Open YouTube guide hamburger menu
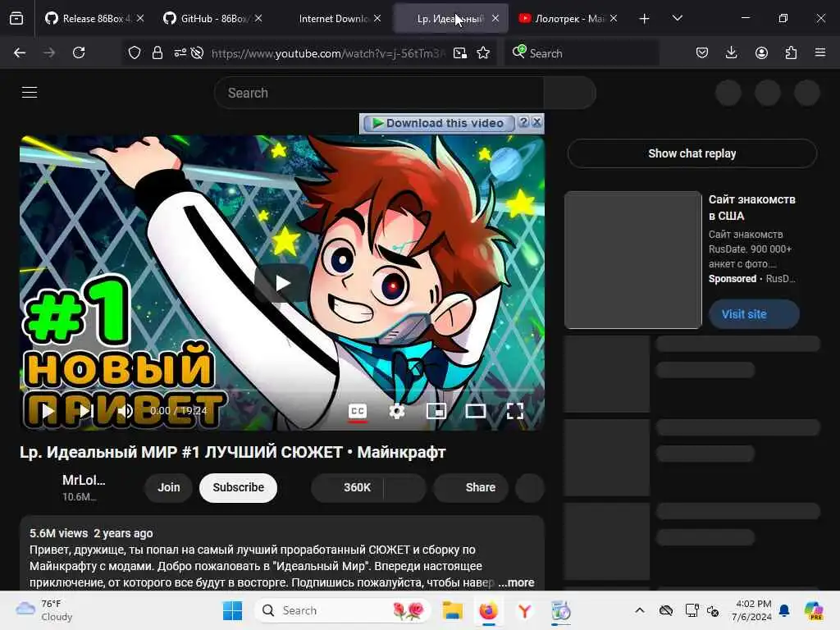Image resolution: width=840 pixels, height=630 pixels. [x=30, y=92]
